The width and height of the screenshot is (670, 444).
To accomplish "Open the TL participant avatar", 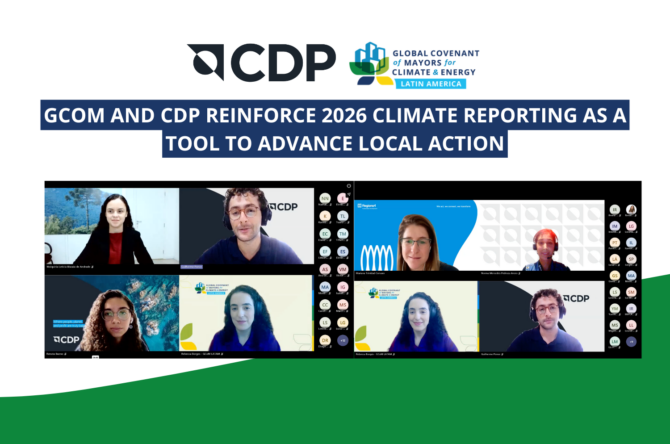I will [342, 216].
